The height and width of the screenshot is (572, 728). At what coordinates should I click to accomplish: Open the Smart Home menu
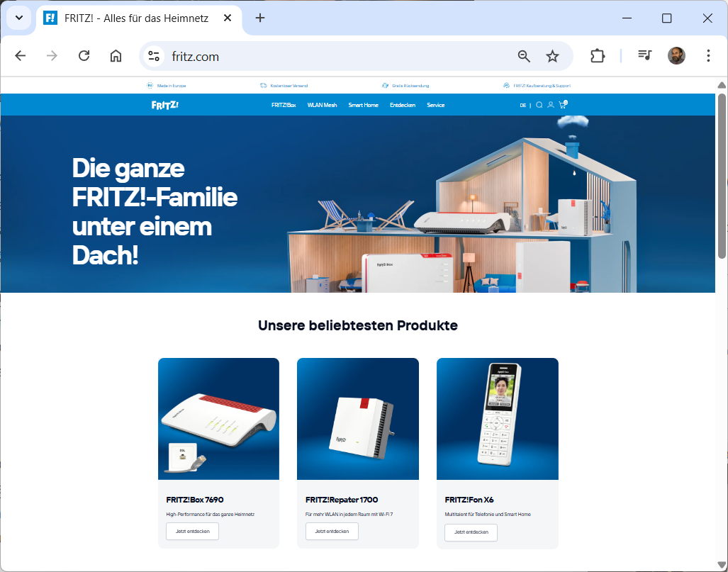point(363,105)
